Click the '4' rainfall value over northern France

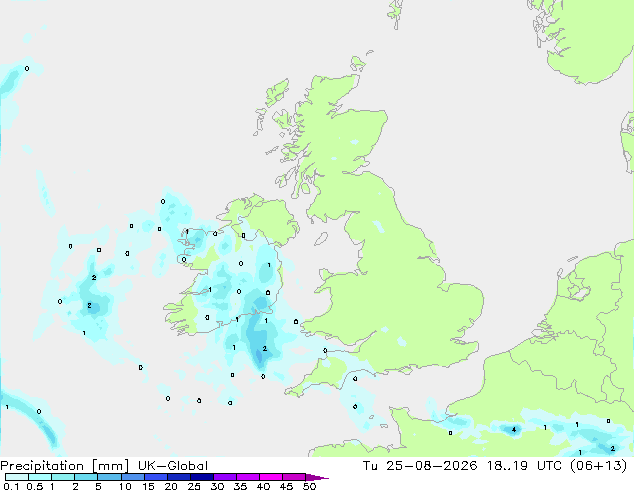point(514,429)
